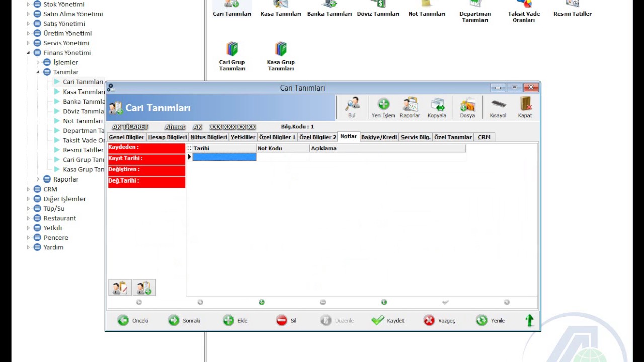The width and height of the screenshot is (644, 362).
Task: Open Departman Tanımları desktop icon
Action: pyautogui.click(x=475, y=11)
